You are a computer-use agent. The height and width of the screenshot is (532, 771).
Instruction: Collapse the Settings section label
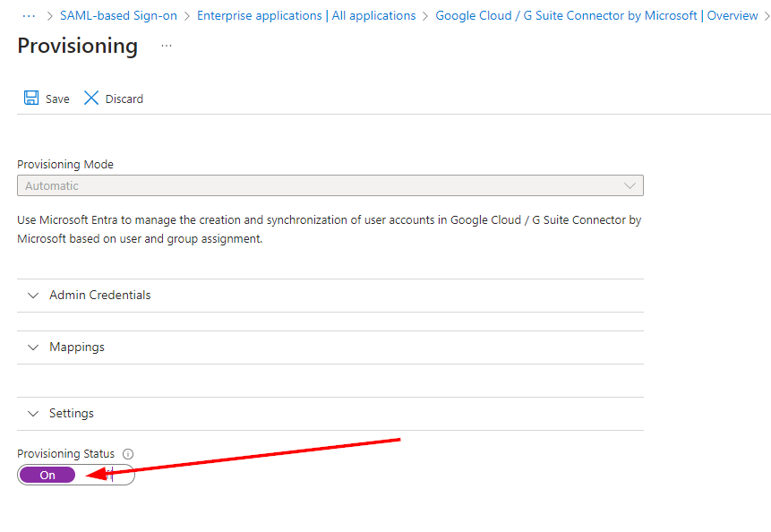72,414
